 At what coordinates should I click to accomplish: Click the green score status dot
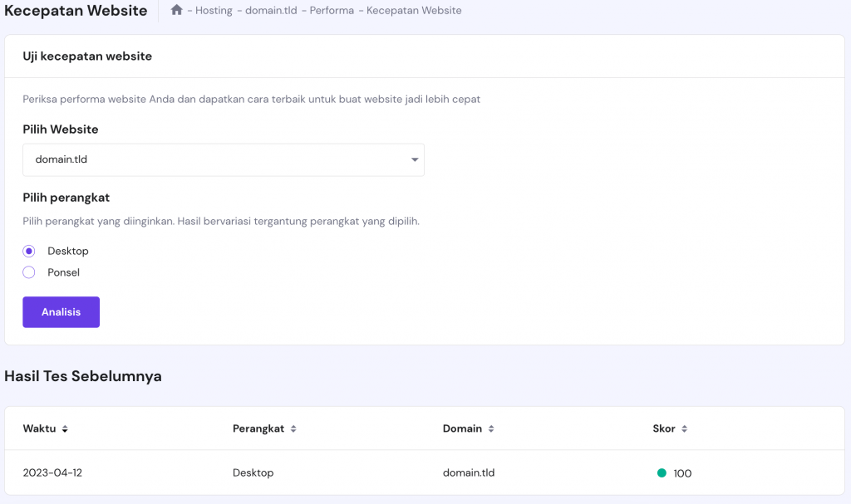click(x=662, y=473)
